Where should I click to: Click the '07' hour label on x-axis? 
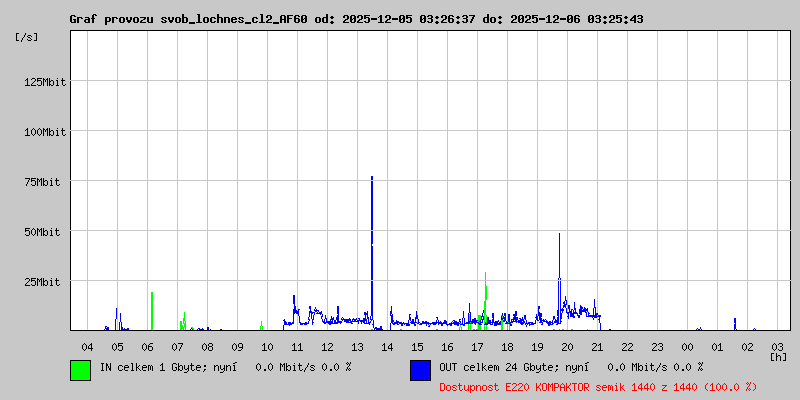[177, 347]
